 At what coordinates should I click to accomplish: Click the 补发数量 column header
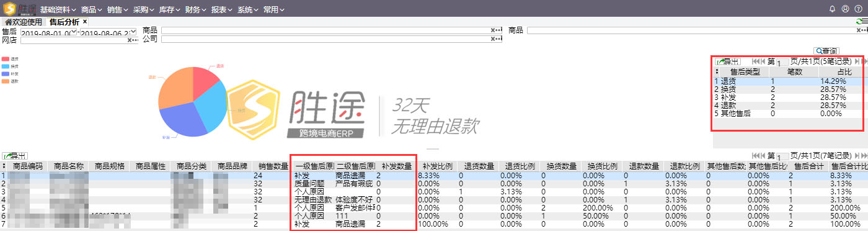click(x=396, y=166)
